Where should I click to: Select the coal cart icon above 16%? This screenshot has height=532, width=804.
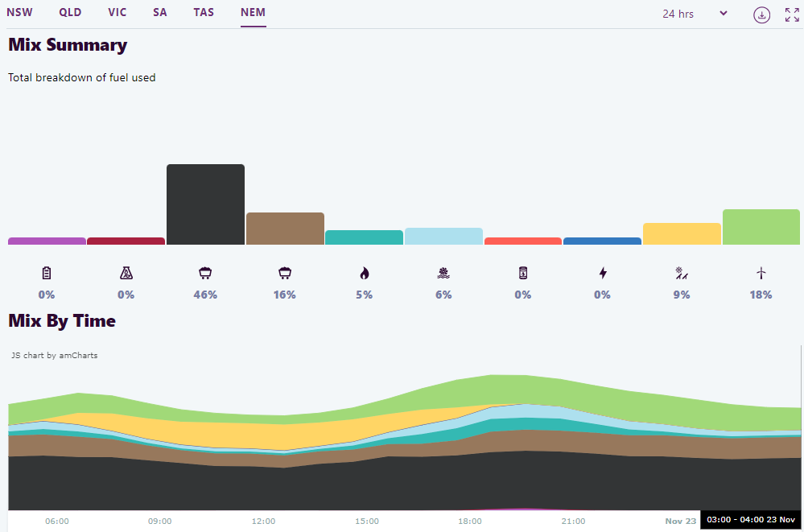(285, 273)
